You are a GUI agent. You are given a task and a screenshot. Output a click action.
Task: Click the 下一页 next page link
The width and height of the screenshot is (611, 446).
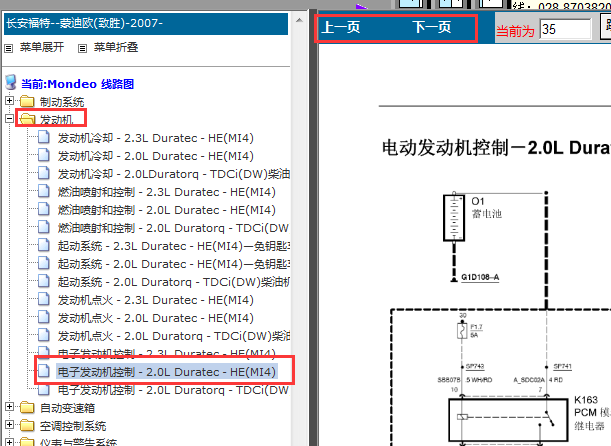pos(432,28)
